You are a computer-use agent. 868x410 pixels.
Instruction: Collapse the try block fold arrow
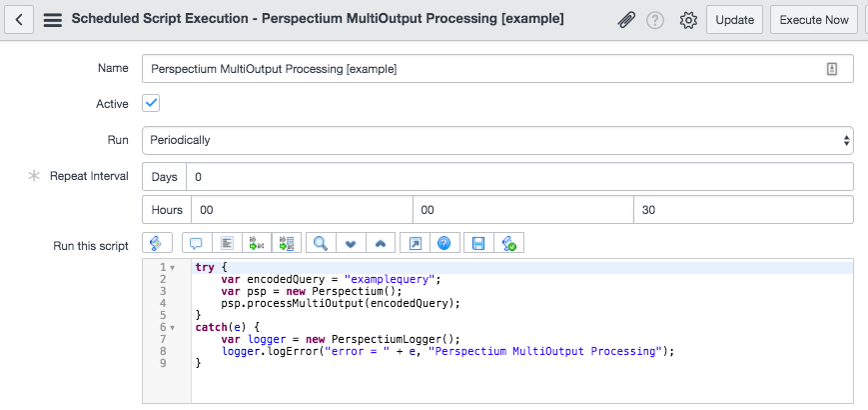point(172,267)
